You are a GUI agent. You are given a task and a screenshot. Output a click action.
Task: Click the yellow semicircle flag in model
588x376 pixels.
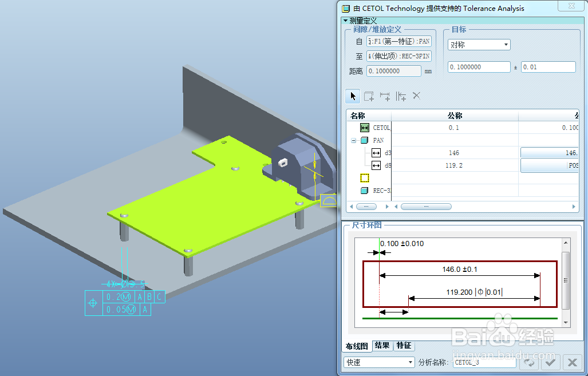click(x=329, y=201)
